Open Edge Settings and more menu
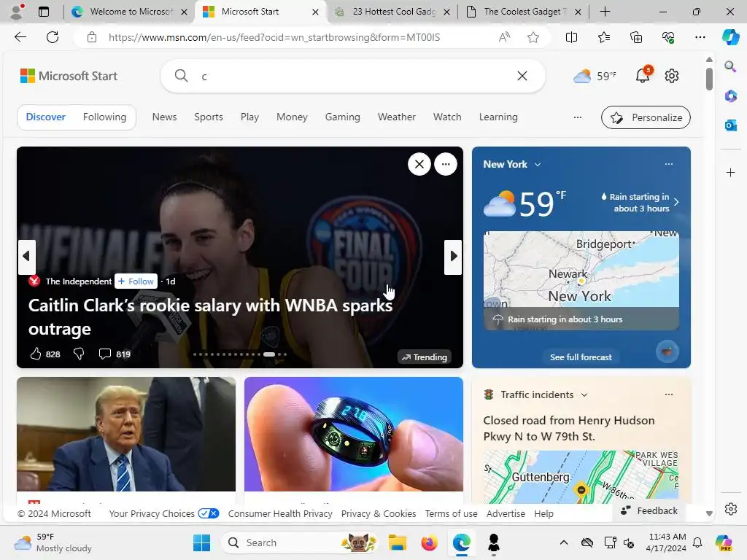 (700, 37)
